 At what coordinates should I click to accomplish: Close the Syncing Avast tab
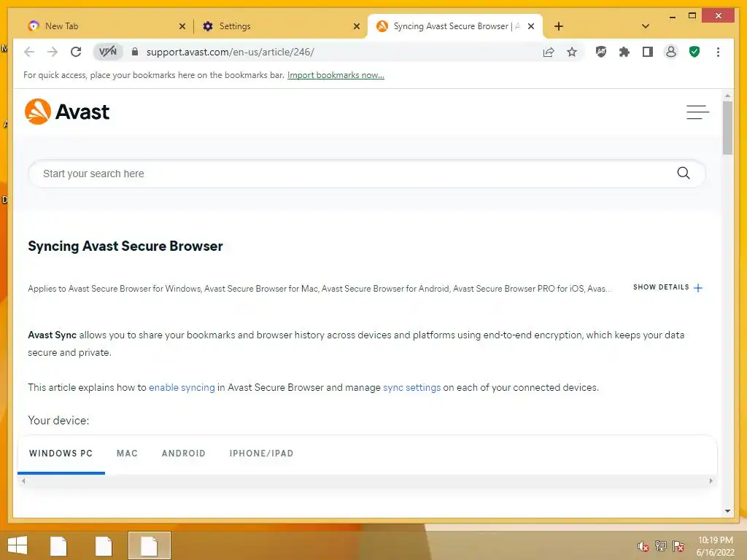[x=531, y=27]
